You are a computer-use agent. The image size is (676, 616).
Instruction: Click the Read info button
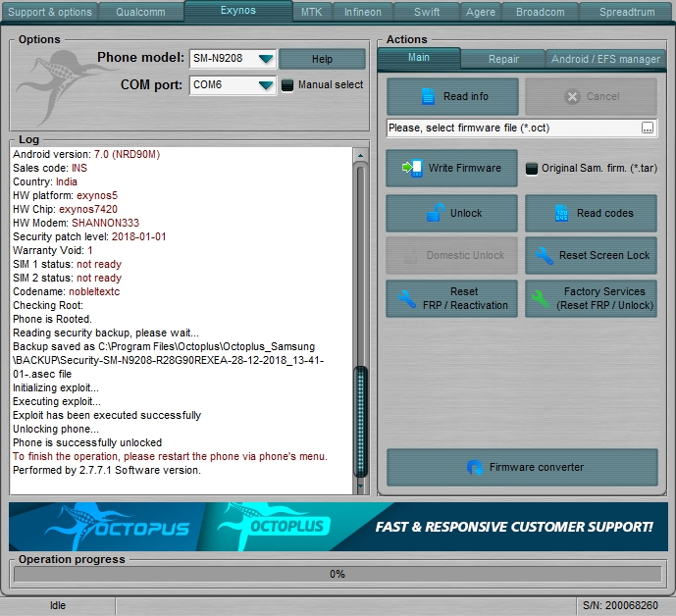click(452, 96)
